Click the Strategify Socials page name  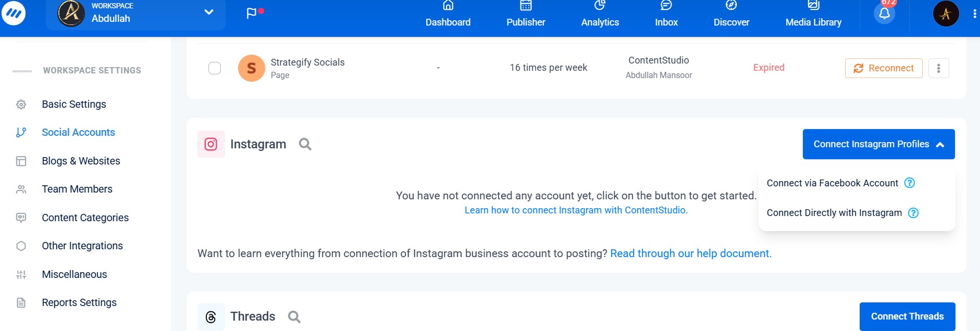click(307, 62)
